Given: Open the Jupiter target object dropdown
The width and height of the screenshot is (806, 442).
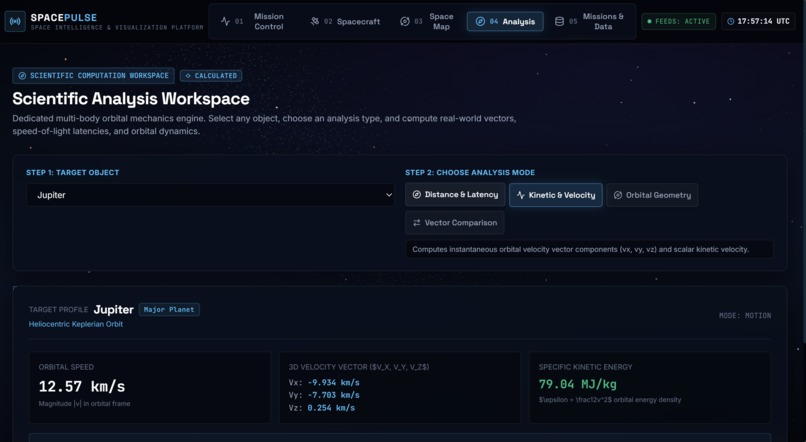Looking at the screenshot, I should (x=210, y=195).
